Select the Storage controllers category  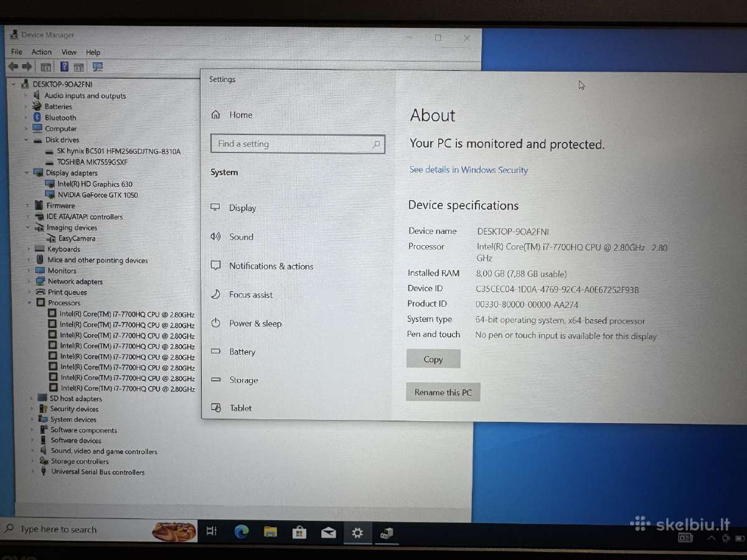pyautogui.click(x=80, y=462)
